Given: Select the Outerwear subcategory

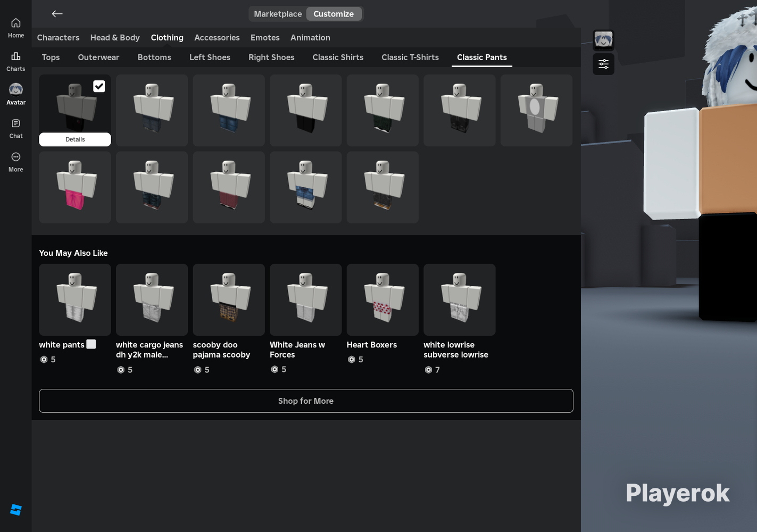Looking at the screenshot, I should point(98,57).
